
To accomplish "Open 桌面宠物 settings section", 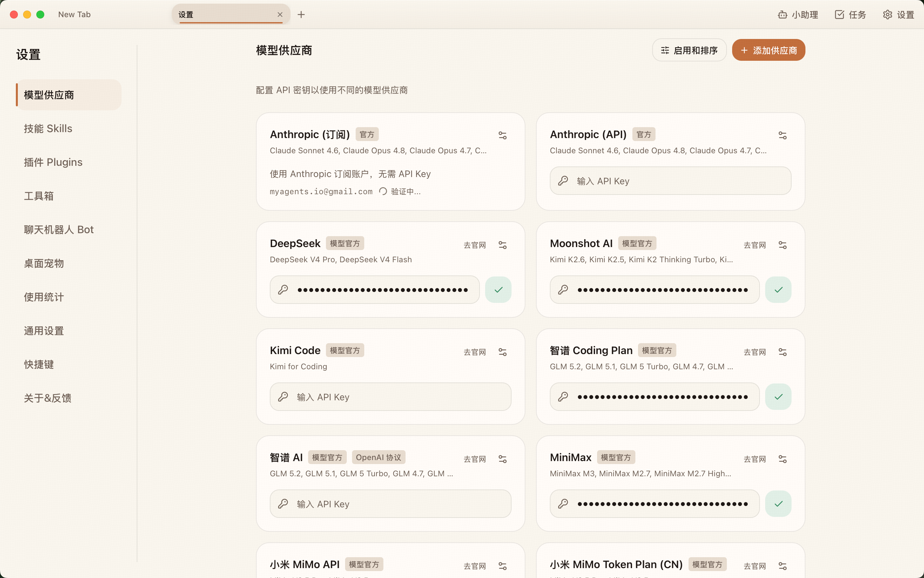I will coord(69,263).
